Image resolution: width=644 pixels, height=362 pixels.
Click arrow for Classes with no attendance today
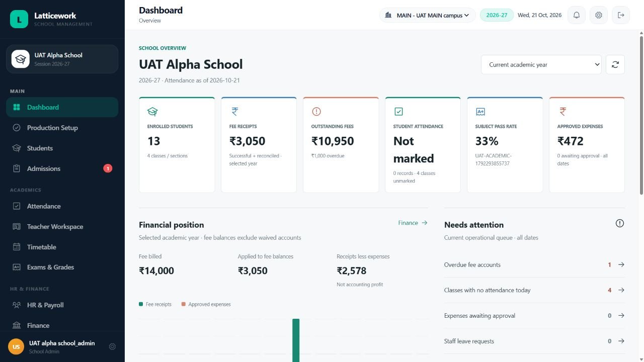(621, 290)
